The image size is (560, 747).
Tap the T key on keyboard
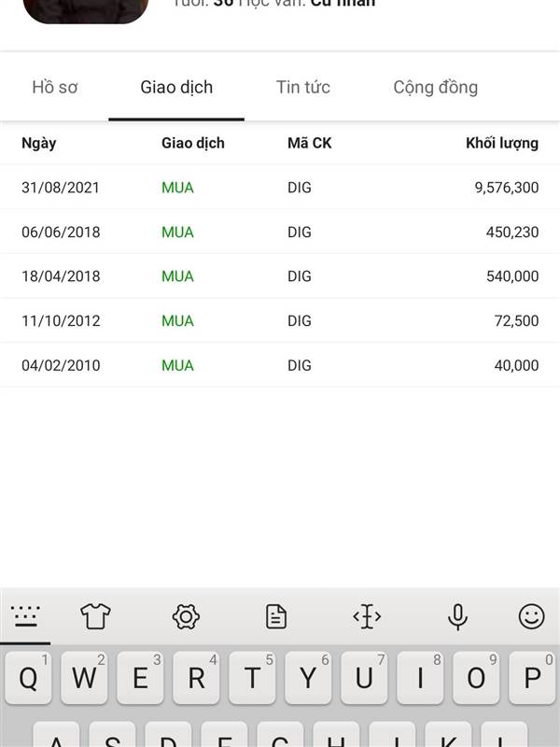[252, 678]
